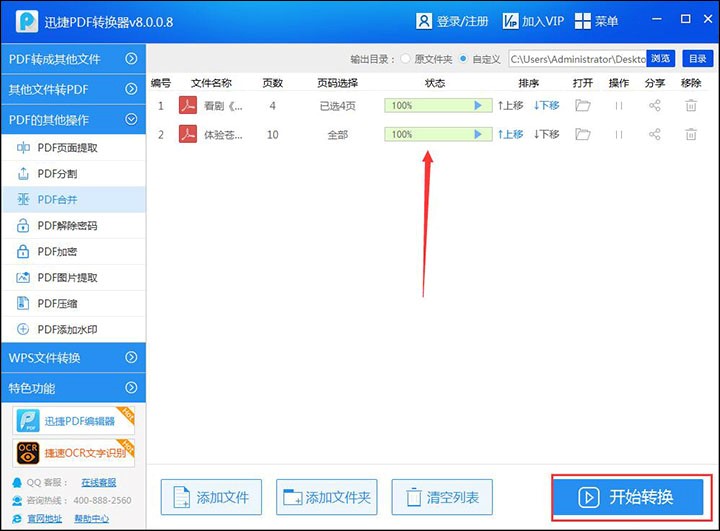Move file row 1 down with 下移

546,105
